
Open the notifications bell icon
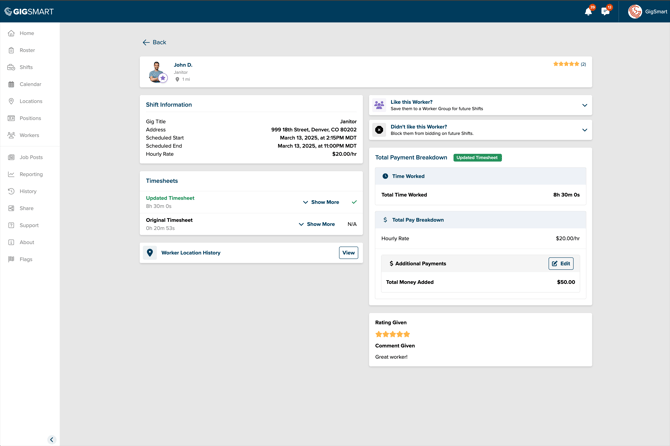coord(588,12)
